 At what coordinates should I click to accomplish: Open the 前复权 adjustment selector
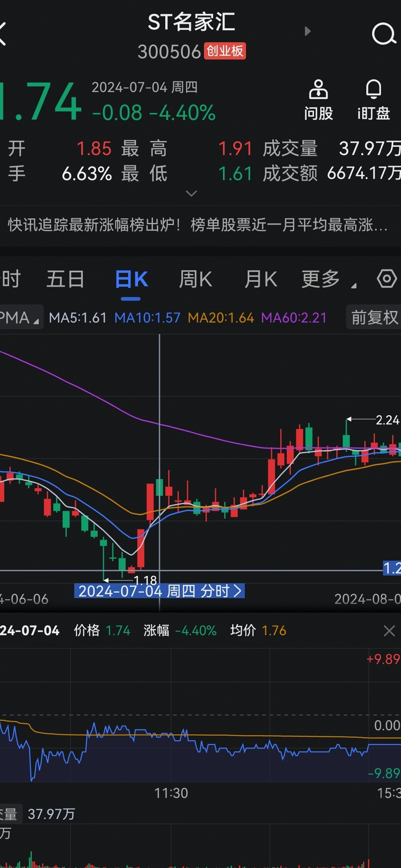point(374,318)
